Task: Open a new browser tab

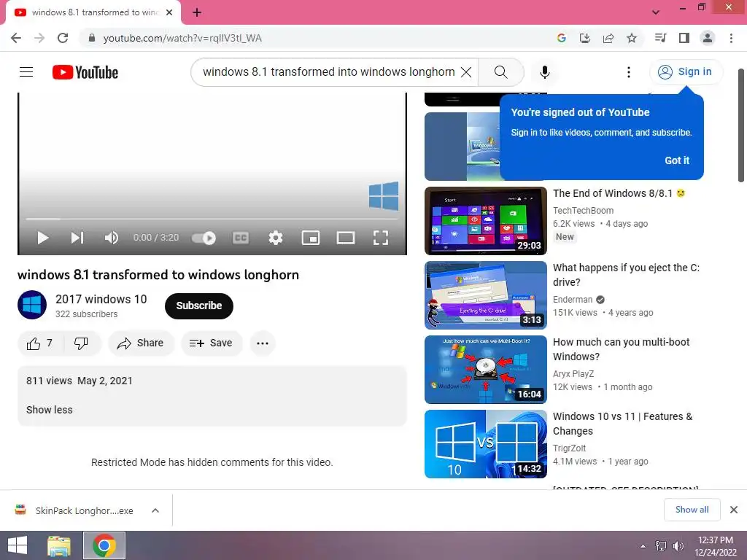Action: pos(197,12)
